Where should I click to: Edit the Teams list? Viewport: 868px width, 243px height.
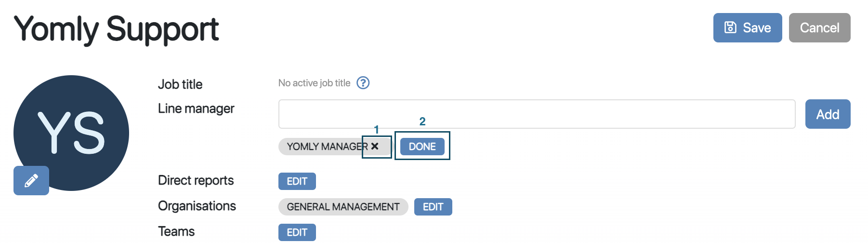[x=297, y=232]
